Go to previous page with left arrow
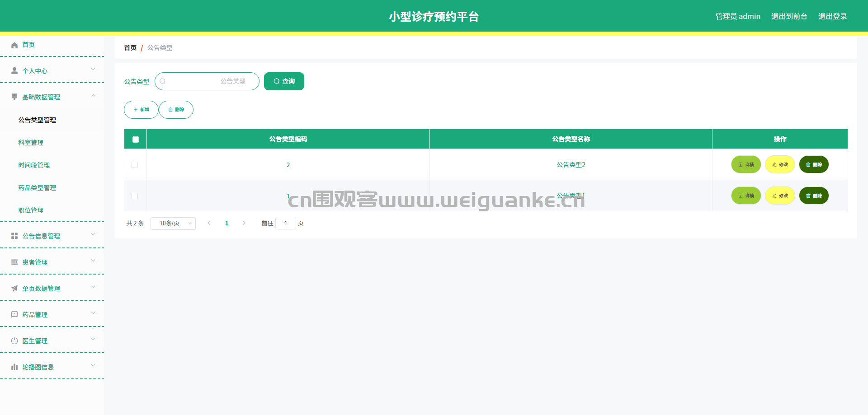 click(209, 223)
